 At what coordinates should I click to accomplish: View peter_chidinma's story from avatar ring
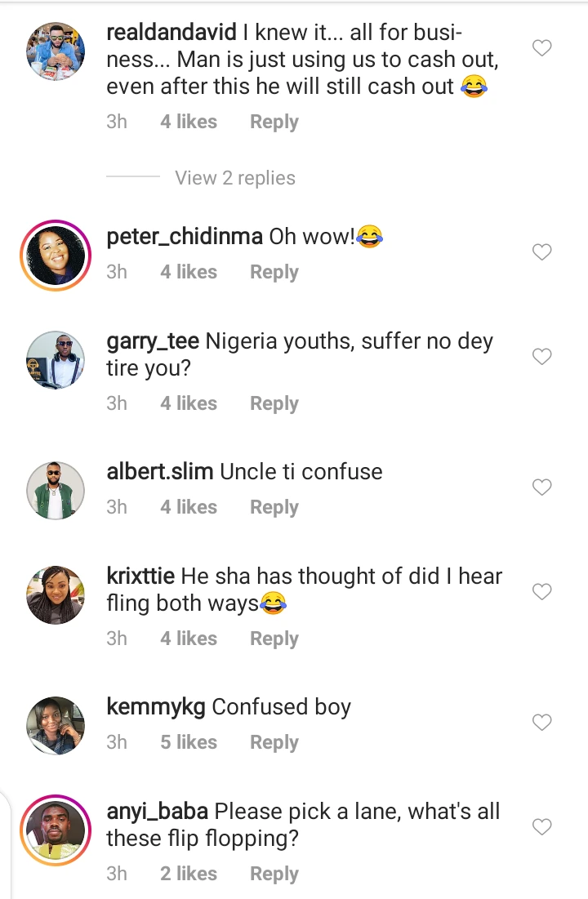[56, 255]
